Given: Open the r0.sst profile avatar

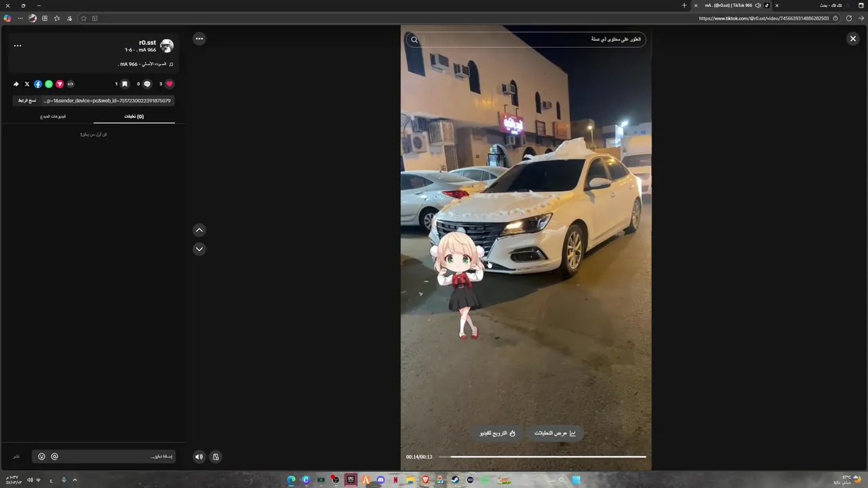Looking at the screenshot, I should [x=167, y=46].
